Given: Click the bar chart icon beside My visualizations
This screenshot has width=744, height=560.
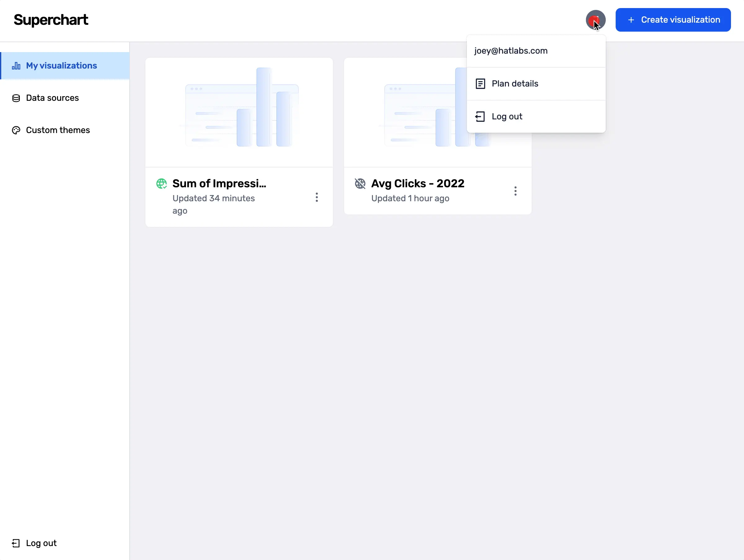Looking at the screenshot, I should (16, 66).
